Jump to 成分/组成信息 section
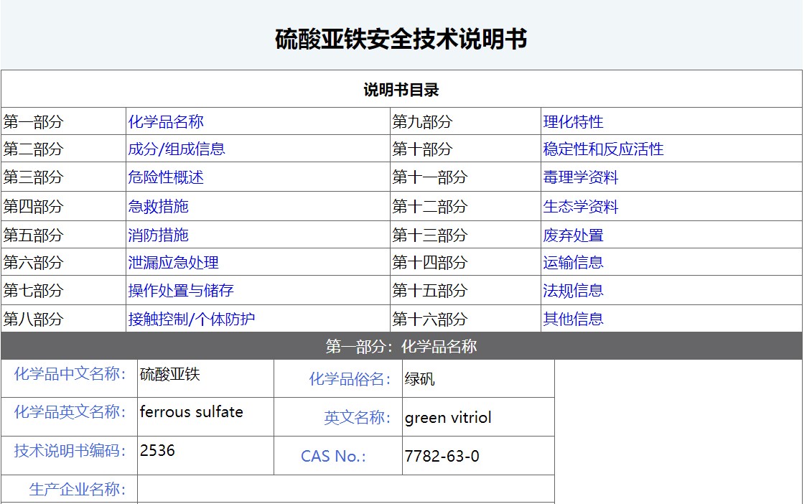 click(177, 149)
